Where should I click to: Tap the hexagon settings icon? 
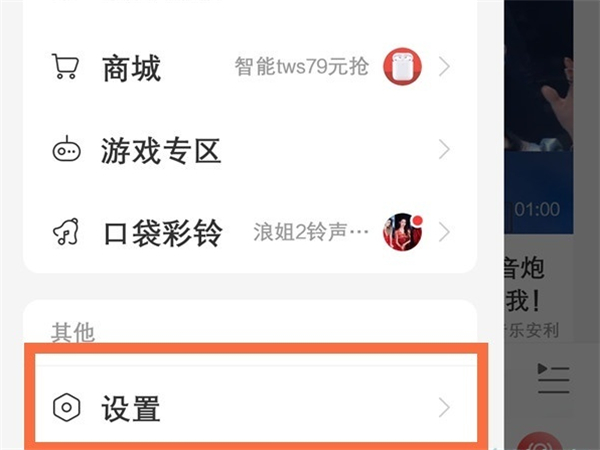click(x=66, y=407)
